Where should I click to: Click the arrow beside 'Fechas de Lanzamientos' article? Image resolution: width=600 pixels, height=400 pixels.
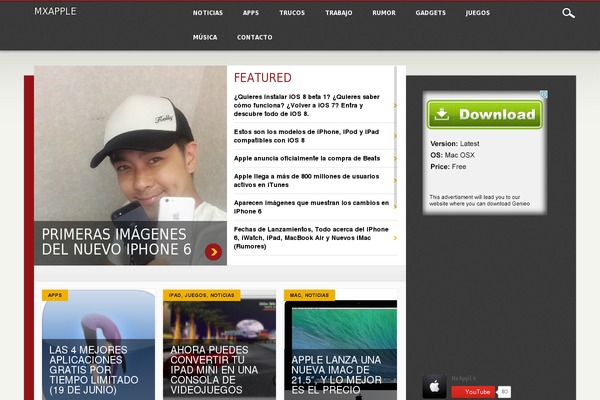[395, 238]
